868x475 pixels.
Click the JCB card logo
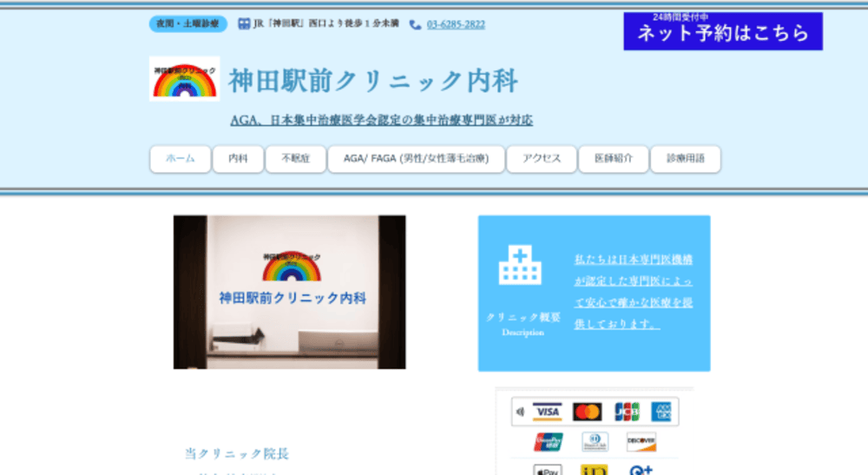(627, 412)
